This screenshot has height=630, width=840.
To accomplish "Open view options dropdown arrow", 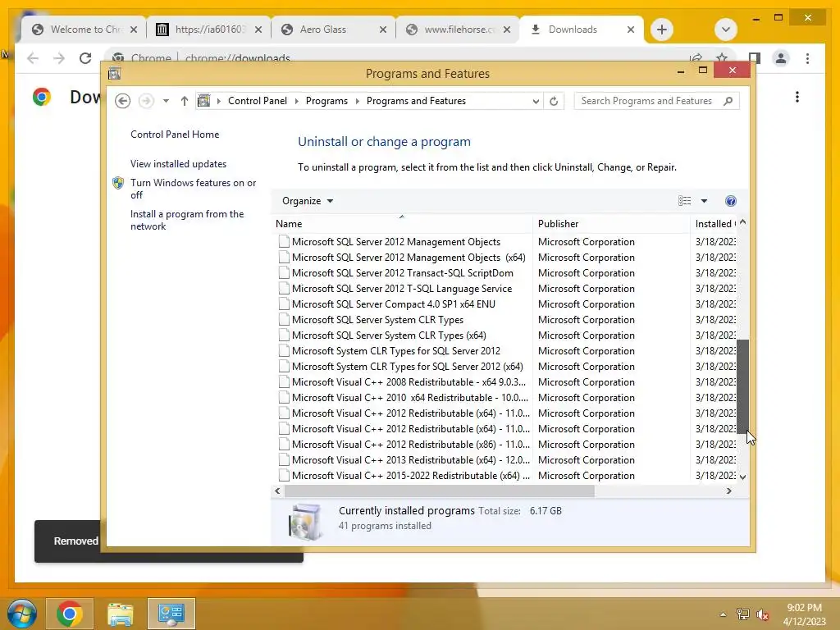I will (x=705, y=201).
